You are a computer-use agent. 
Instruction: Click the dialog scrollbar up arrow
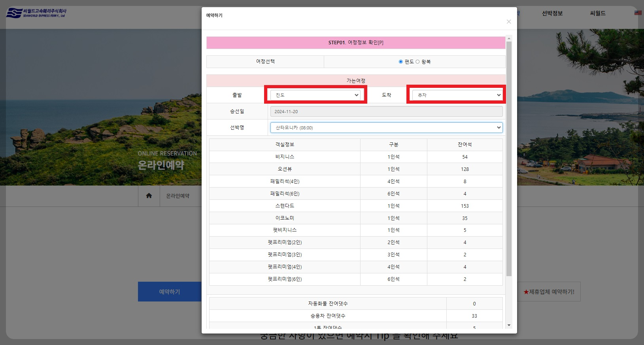[509, 39]
